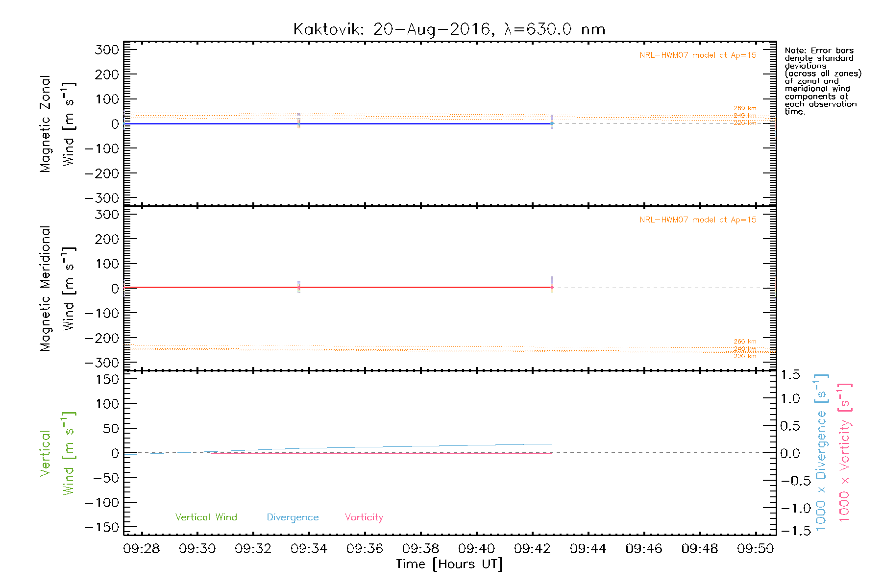Click the 09:30 time tick label

click(x=197, y=548)
